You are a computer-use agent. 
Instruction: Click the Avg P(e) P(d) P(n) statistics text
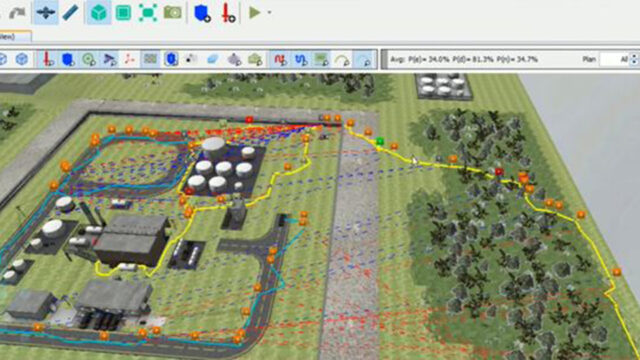click(464, 59)
